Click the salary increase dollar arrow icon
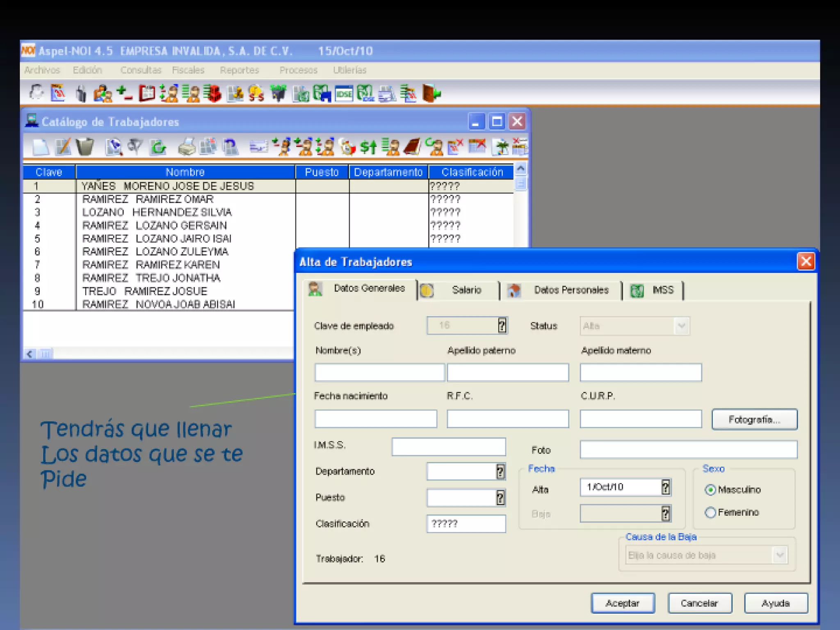Image resolution: width=840 pixels, height=630 pixels. tap(368, 147)
